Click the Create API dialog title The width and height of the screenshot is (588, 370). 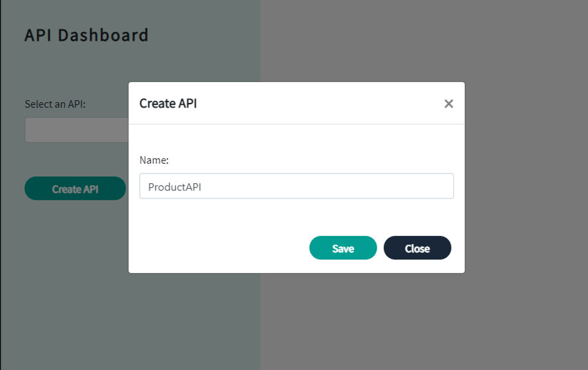[168, 104]
